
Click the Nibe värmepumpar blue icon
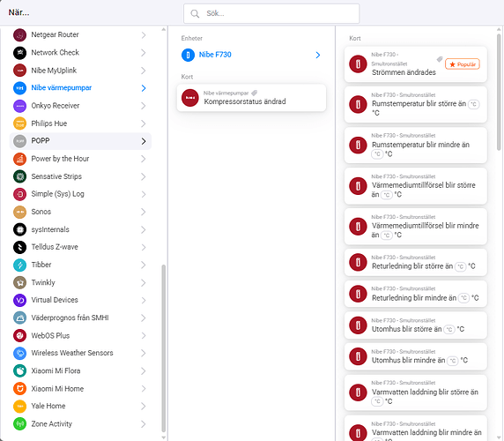point(19,88)
